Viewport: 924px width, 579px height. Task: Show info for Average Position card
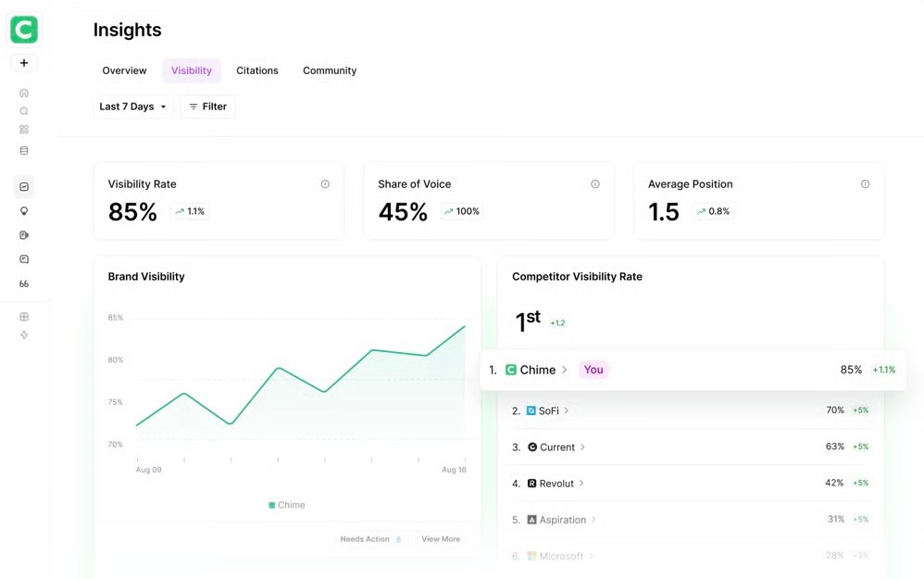coord(865,184)
